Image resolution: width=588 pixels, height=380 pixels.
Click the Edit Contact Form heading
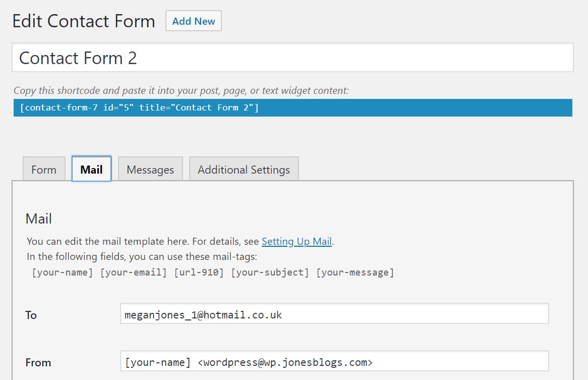[x=84, y=21]
